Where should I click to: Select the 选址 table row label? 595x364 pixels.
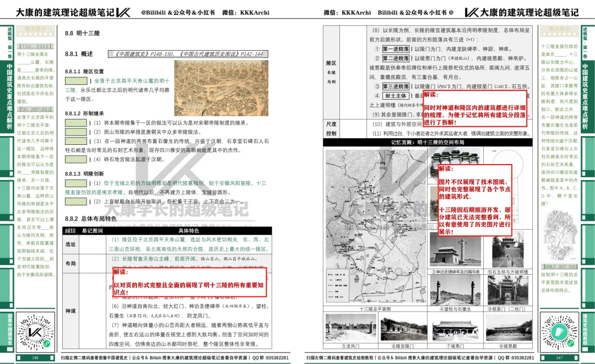pos(71,244)
